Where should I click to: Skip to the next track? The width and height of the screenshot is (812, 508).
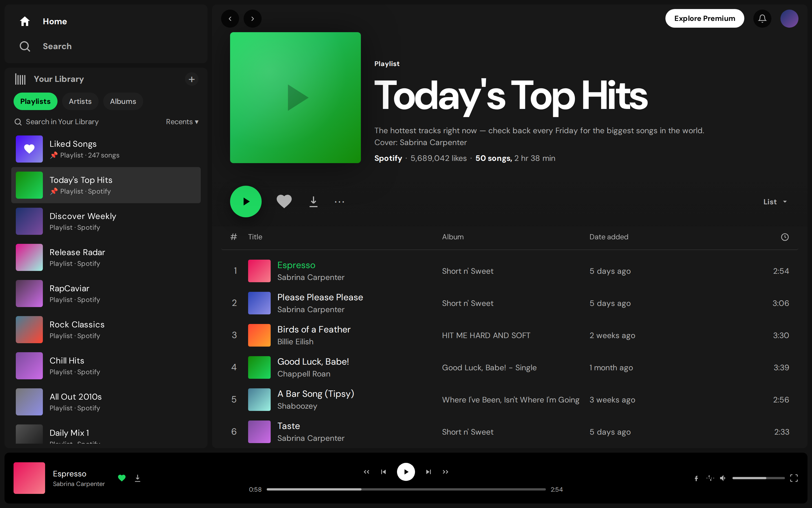[429, 472]
